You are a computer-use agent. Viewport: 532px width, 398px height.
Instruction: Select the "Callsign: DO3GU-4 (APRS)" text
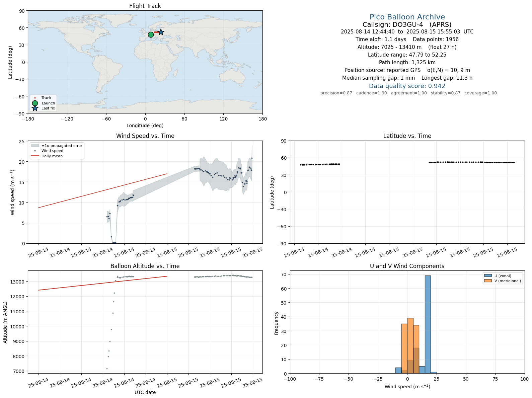coord(407,24)
